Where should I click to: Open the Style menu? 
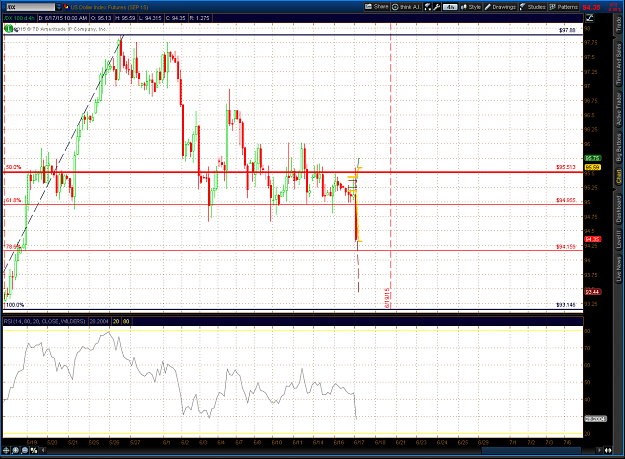click(471, 7)
